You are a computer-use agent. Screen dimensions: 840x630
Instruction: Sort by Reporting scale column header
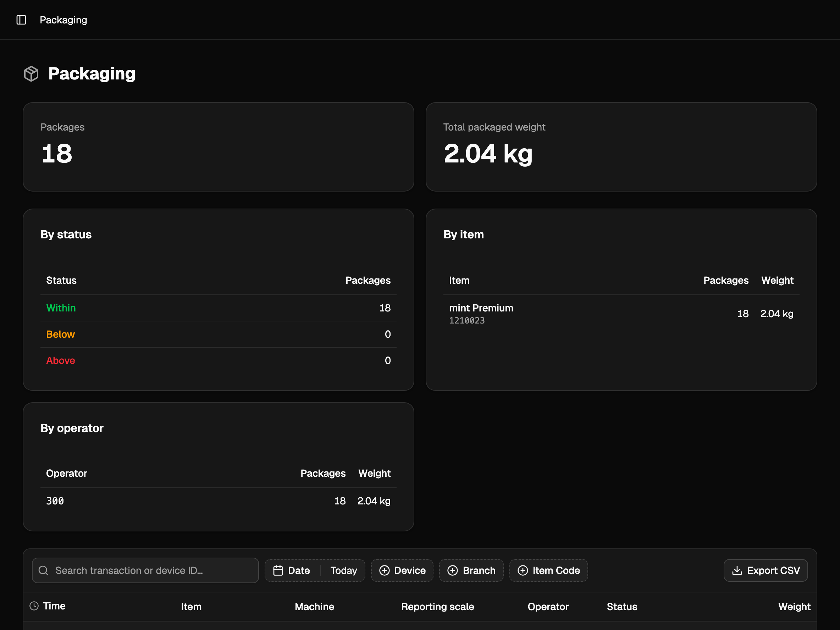[x=437, y=607]
